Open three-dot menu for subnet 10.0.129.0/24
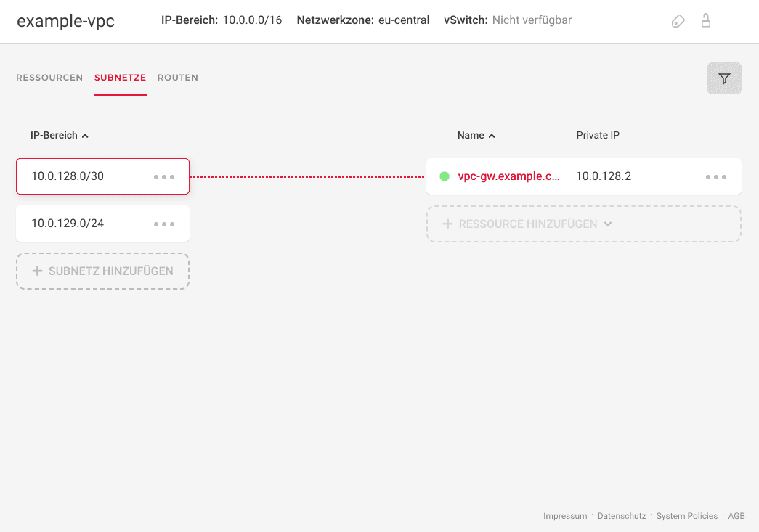Image resolution: width=759 pixels, height=532 pixels. click(x=164, y=224)
